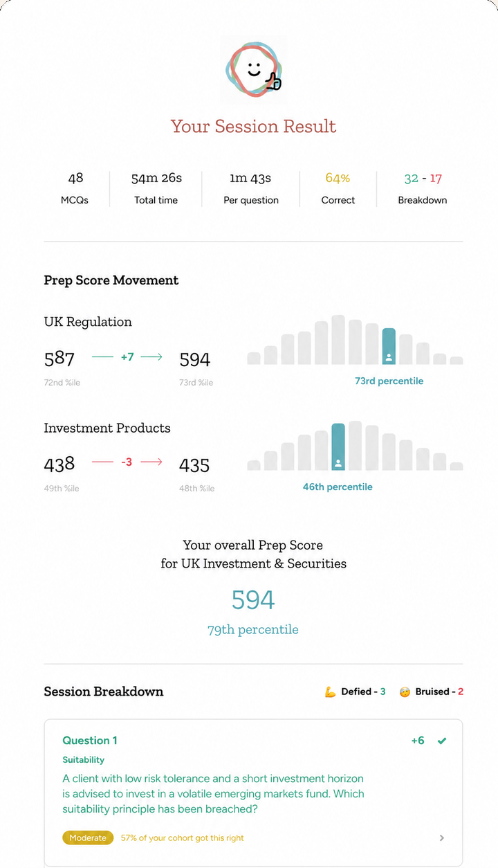Click the Suitability topic label

(84, 759)
